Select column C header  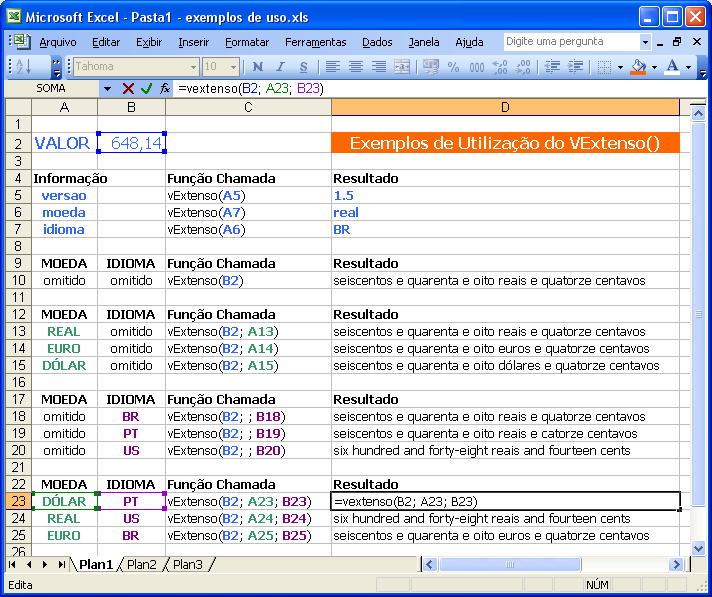coord(248,107)
